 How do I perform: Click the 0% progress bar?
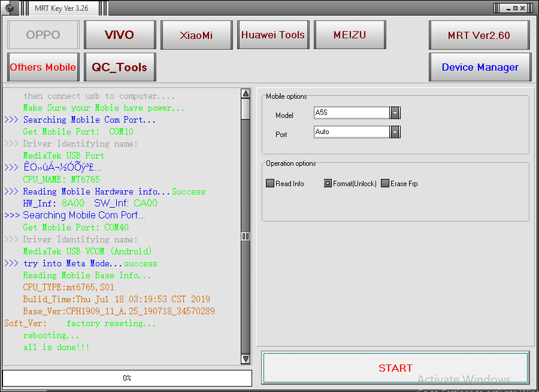coord(127,378)
